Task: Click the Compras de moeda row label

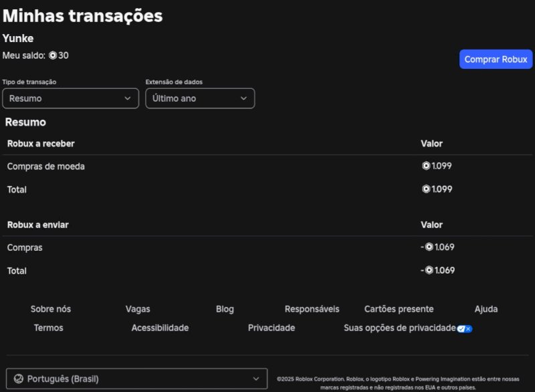Action: point(45,167)
